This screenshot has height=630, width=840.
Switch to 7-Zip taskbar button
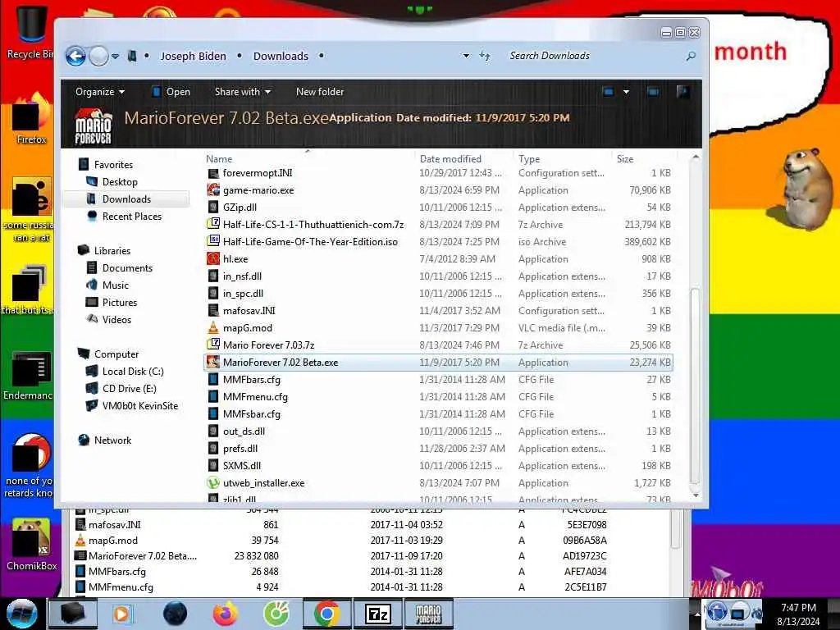pos(378,614)
